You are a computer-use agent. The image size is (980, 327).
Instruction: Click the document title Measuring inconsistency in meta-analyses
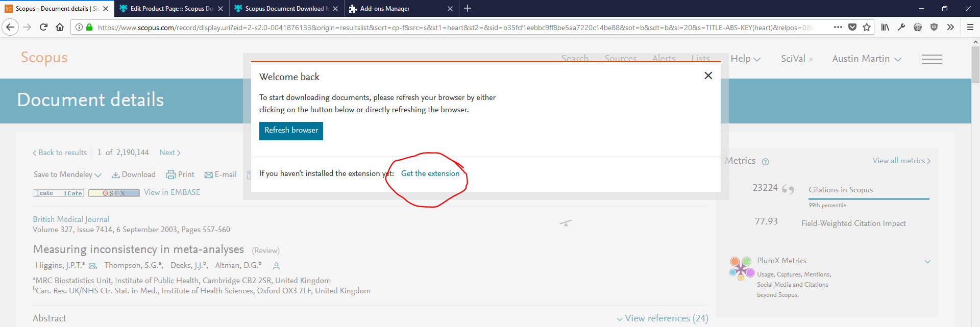tap(138, 249)
